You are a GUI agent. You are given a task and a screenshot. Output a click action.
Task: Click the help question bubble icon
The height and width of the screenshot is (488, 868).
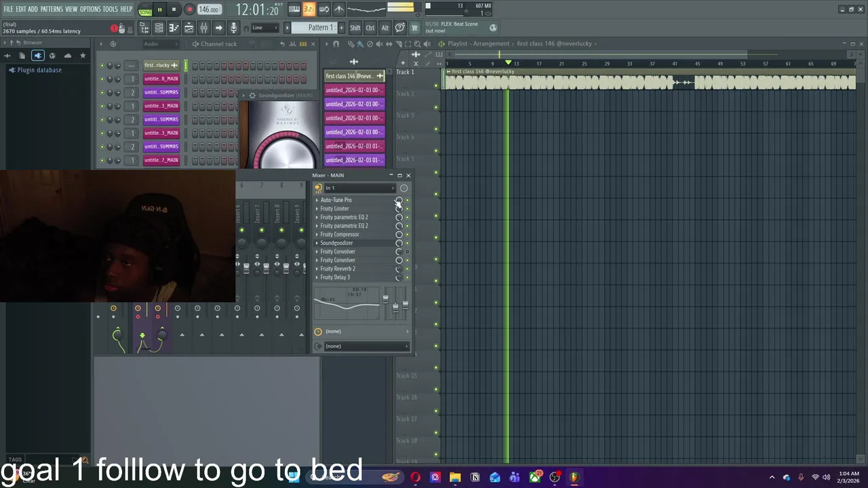click(x=400, y=28)
